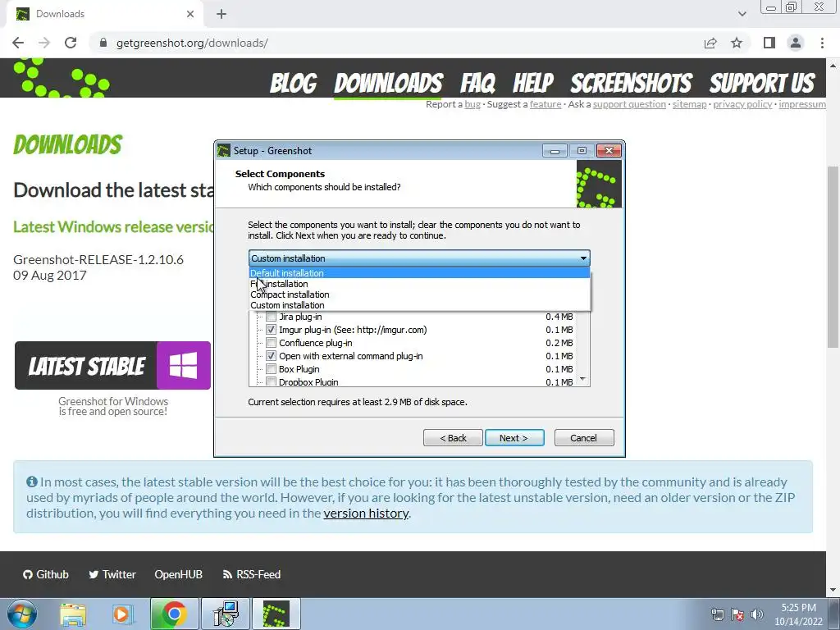This screenshot has width=840, height=630.
Task: Open the version history link
Action: (x=366, y=514)
